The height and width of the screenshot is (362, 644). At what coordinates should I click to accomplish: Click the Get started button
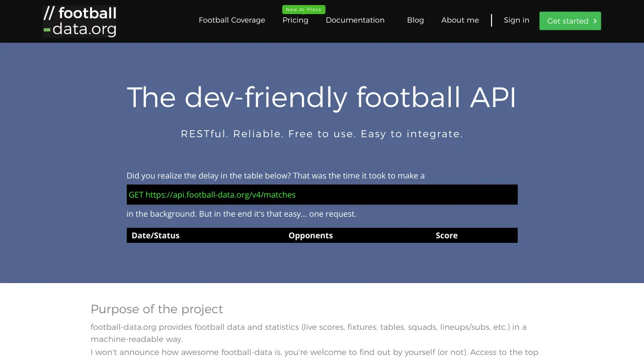click(570, 21)
